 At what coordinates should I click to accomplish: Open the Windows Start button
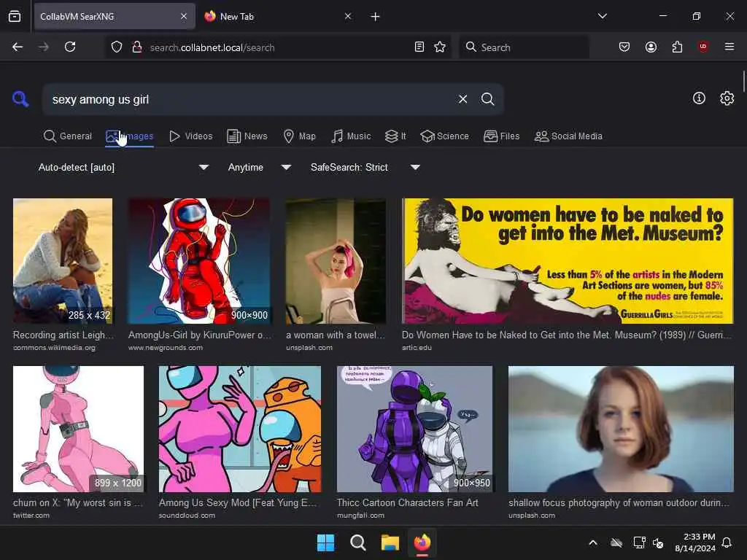326,542
